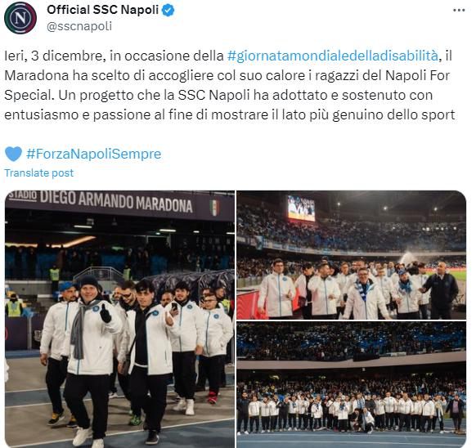476x448 pixels.
Task: Click the @sscnapoli handle
Action: point(79,26)
